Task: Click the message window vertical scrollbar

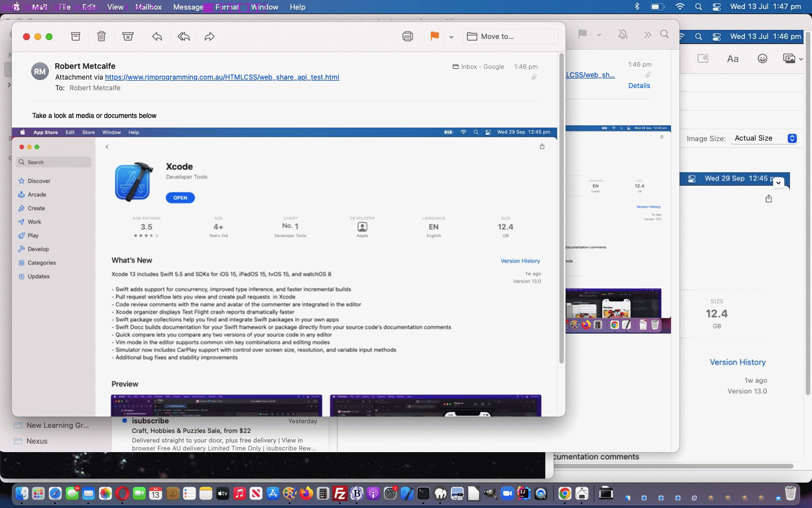Action: coord(561,209)
